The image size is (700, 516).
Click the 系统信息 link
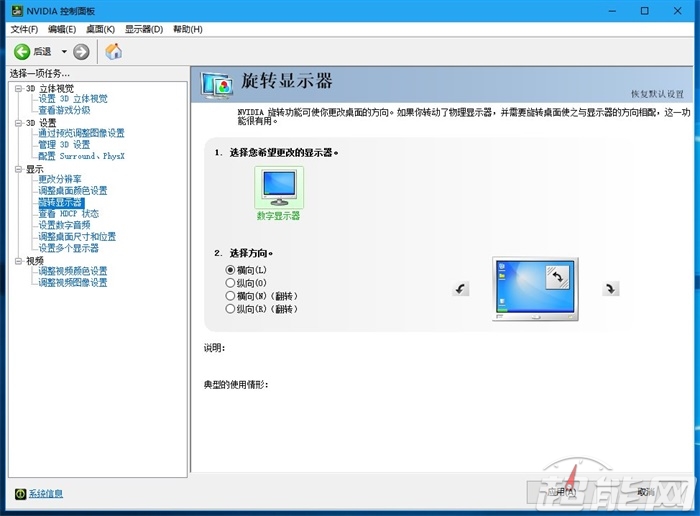[46, 493]
